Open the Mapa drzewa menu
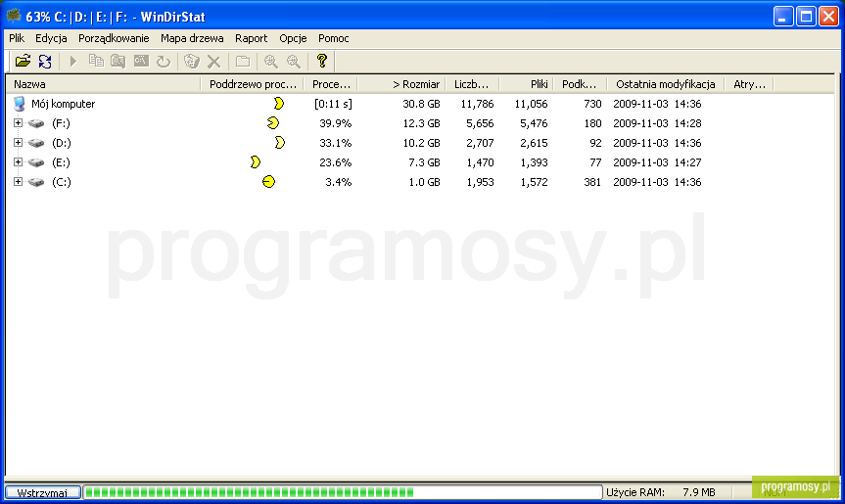845x504 pixels. click(x=192, y=38)
